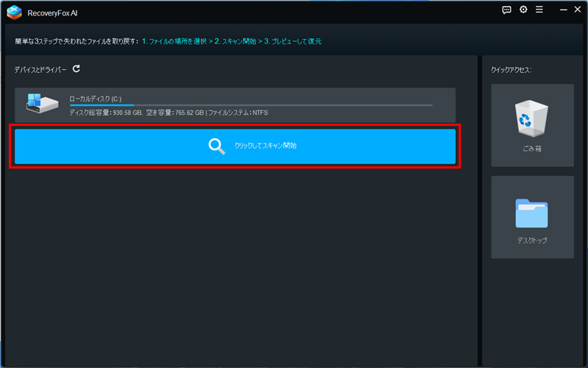Image resolution: width=588 pixels, height=368 pixels.
Task: Click the magnifier icon on scan button
Action: [217, 146]
